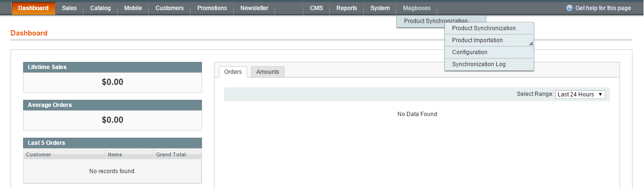Expand the Magboxes menu

417,8
